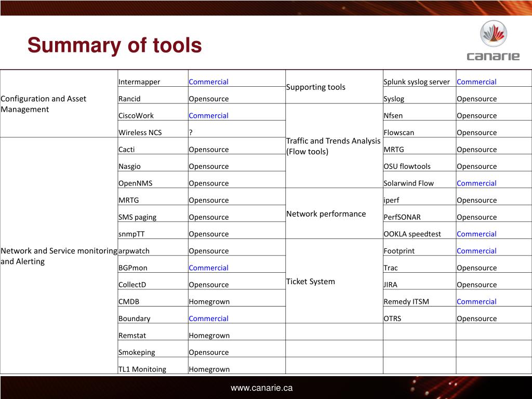Click the 'OSU flowtools' cell
532x399 pixels.
pos(419,163)
